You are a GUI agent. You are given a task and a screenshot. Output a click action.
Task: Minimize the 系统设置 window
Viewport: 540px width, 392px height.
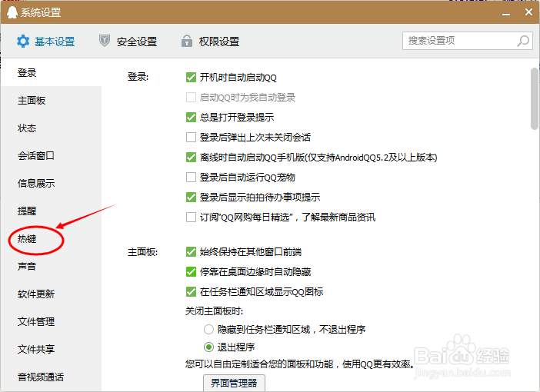point(506,15)
